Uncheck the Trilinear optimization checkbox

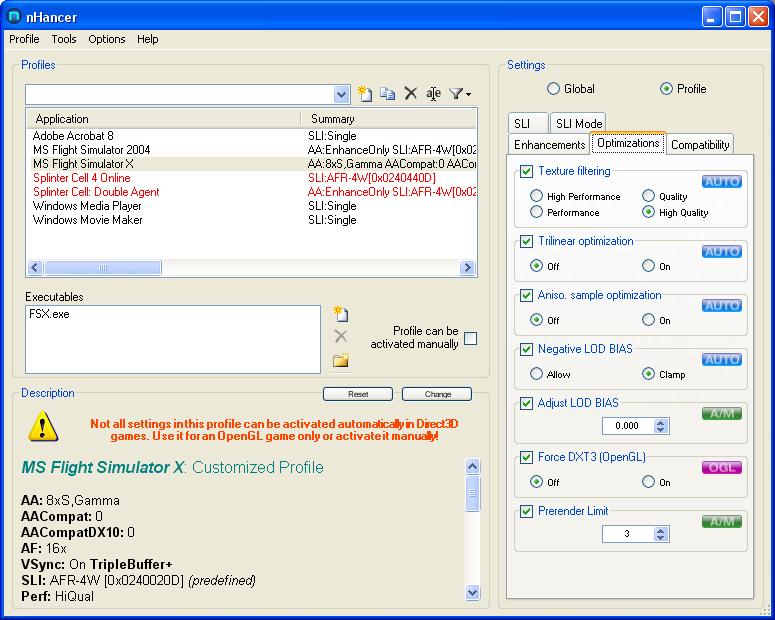(527, 242)
